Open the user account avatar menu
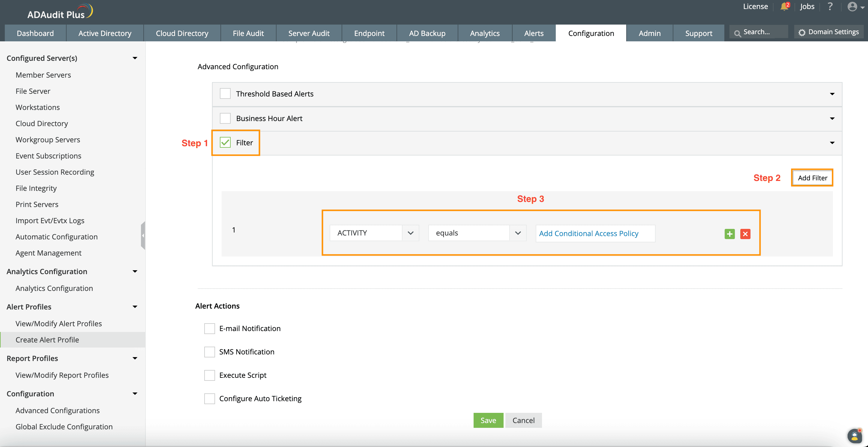Image resolution: width=868 pixels, height=447 pixels. coord(852,7)
